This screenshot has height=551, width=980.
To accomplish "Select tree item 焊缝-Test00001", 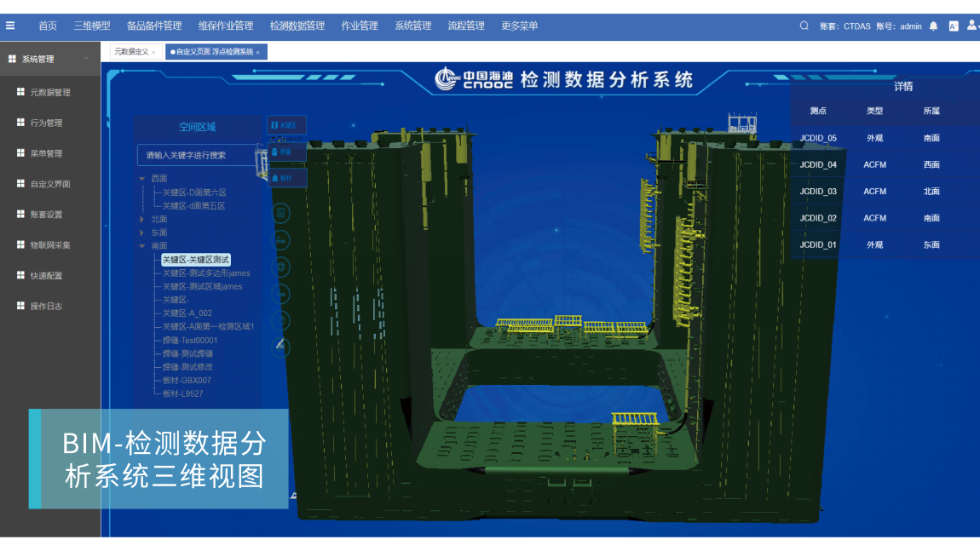I will click(x=190, y=340).
